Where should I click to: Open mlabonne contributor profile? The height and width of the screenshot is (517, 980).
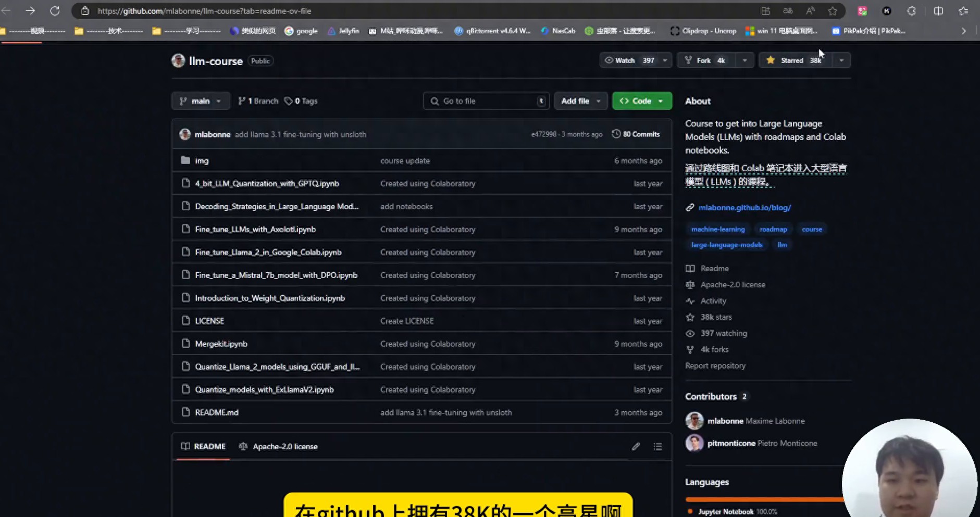[725, 421]
